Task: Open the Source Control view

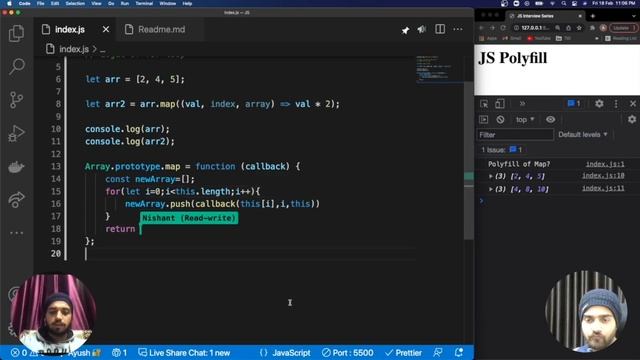Action: tap(16, 100)
